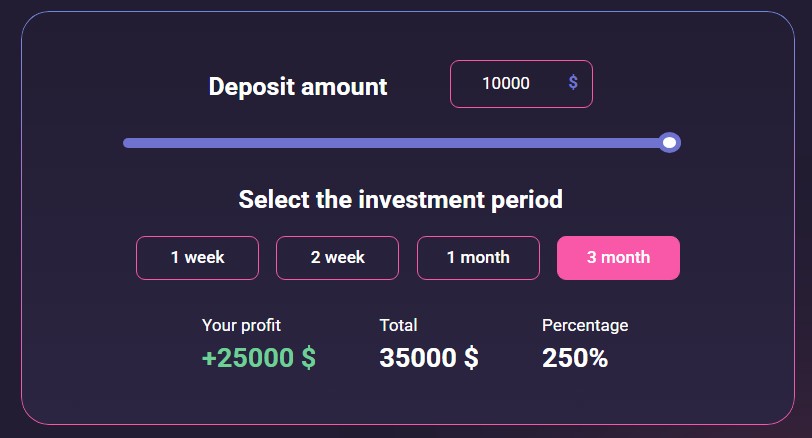Viewport: 812px width, 438px height.
Task: Select the green +25000 profit value
Action: [x=247, y=358]
